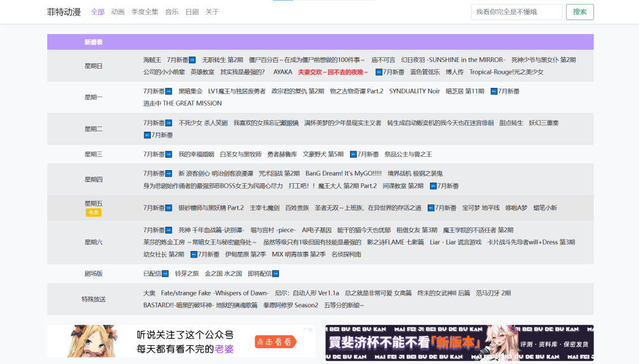Viewport: 639px width, 364px height.
Task: Click the 搜索 search button
Action: click(x=579, y=11)
